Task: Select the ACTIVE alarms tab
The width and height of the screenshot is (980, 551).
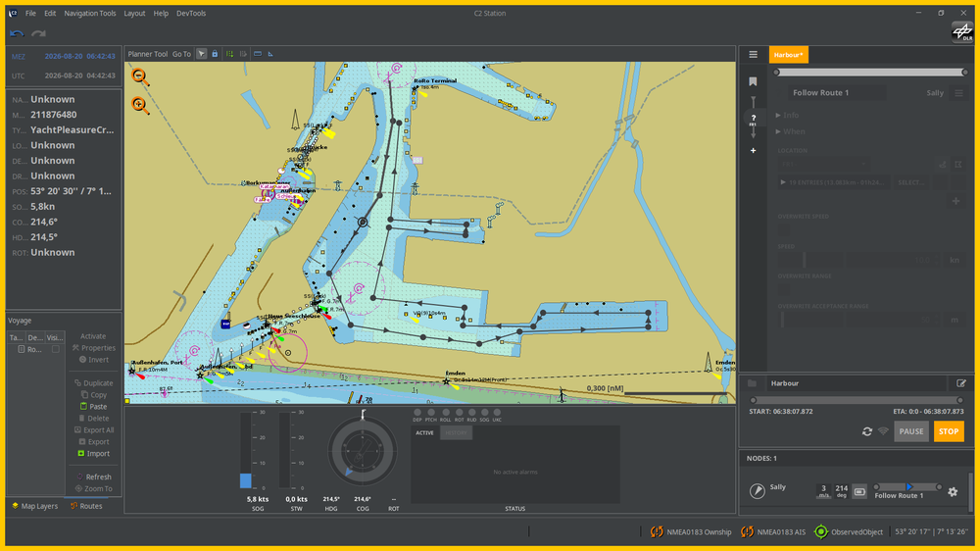Action: 425,432
